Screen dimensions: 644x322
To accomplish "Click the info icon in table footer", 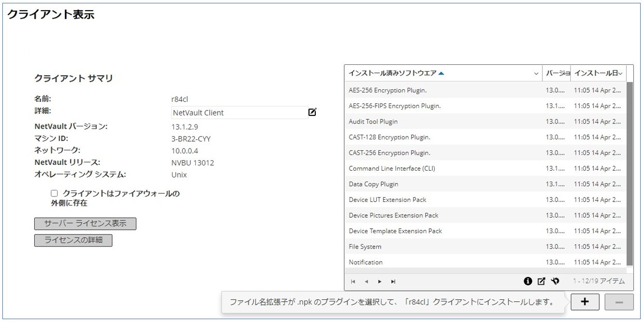I will (528, 281).
